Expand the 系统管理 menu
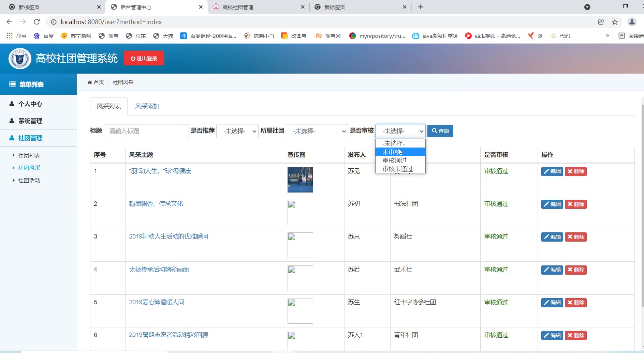Screen dimensions: 644x353 tap(30, 121)
